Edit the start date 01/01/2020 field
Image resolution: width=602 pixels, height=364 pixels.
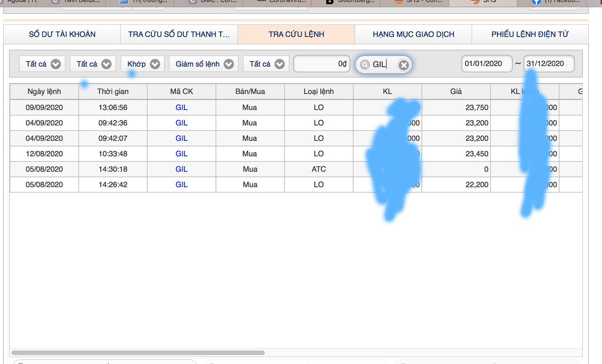[x=487, y=63]
